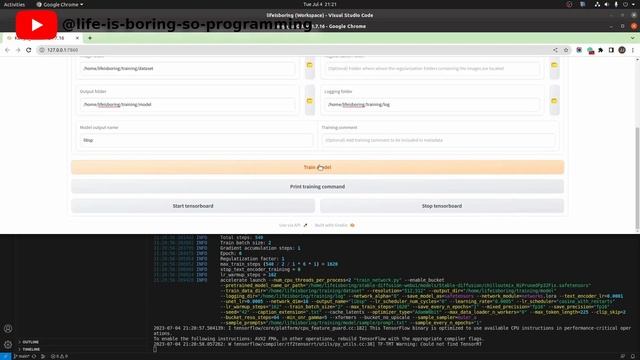Viewport: 640px width, 360px height.
Task: Open network icon in system tray
Action: tap(597, 4)
